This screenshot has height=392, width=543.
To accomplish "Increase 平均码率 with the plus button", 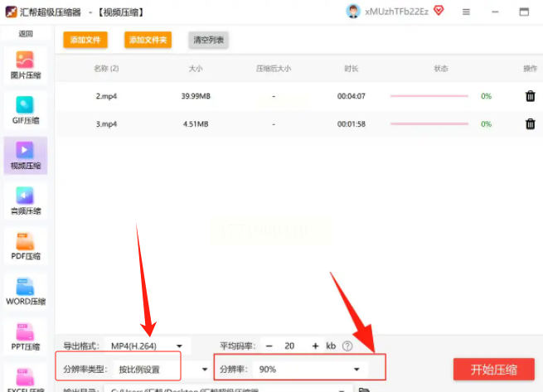I will click(x=315, y=346).
